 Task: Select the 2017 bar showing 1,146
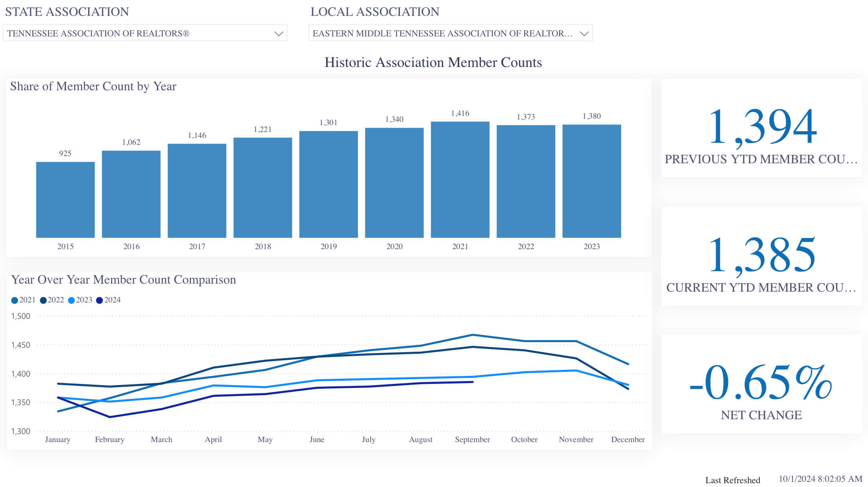tap(197, 191)
